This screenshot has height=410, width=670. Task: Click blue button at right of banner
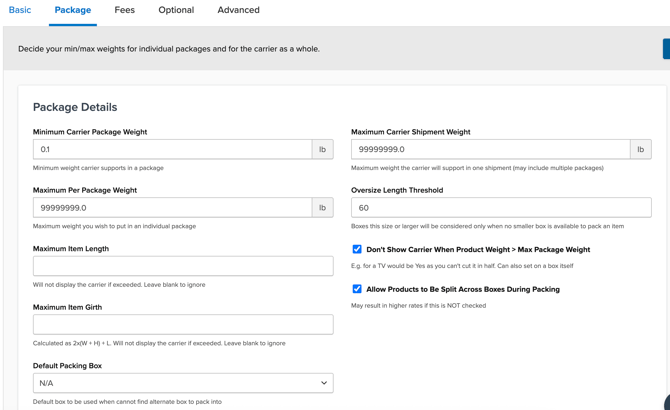click(x=666, y=49)
